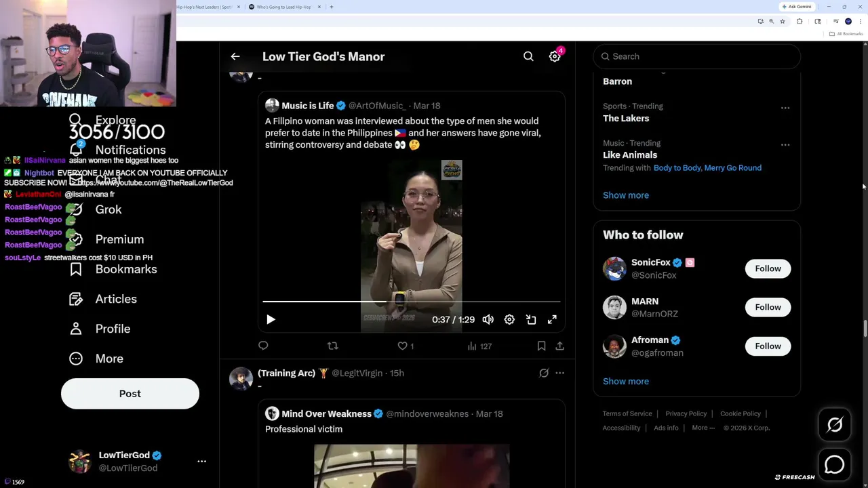The image size is (868, 488).
Task: Expand account menu next to LowTierGod
Action: pyautogui.click(x=201, y=461)
